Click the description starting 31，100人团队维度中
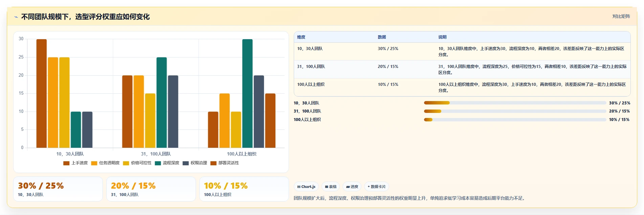 point(532,69)
